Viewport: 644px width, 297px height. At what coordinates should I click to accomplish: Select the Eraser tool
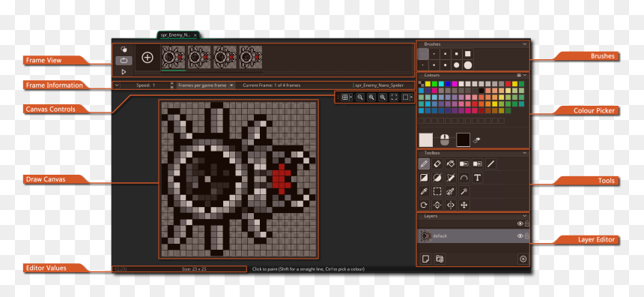click(x=437, y=164)
